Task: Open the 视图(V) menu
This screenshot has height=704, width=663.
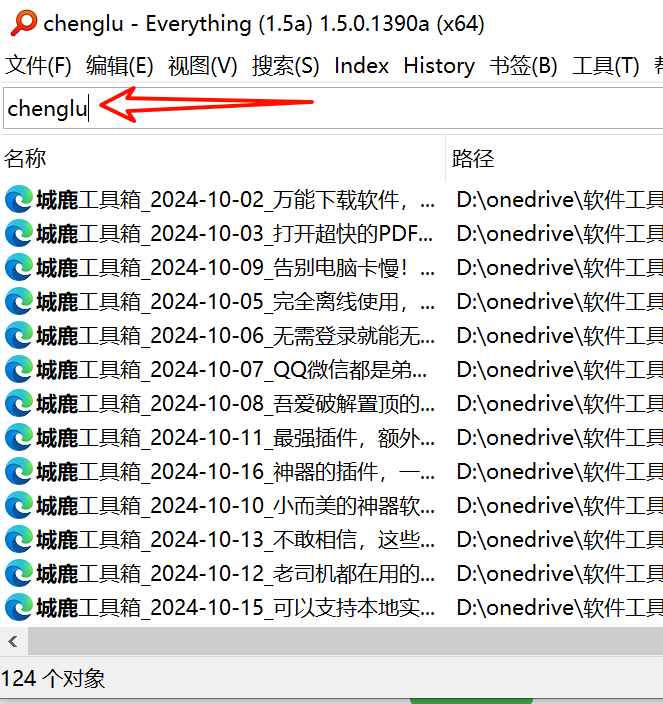Action: [202, 66]
